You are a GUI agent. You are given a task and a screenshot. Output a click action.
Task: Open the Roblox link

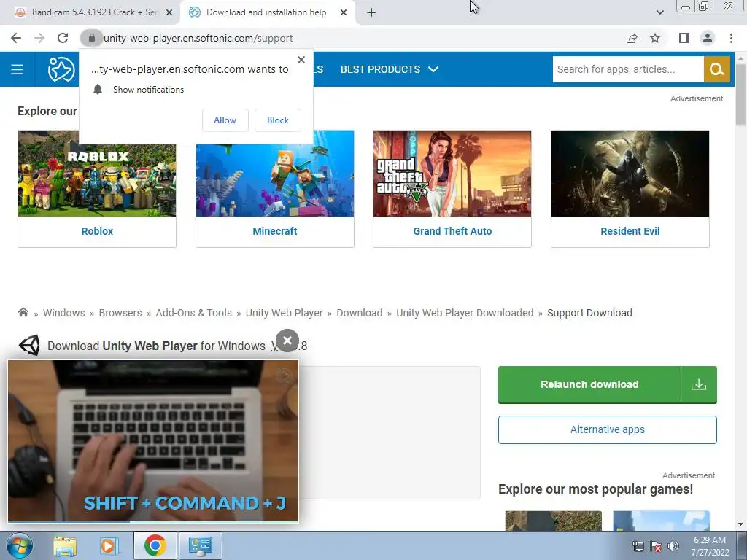[x=97, y=231]
